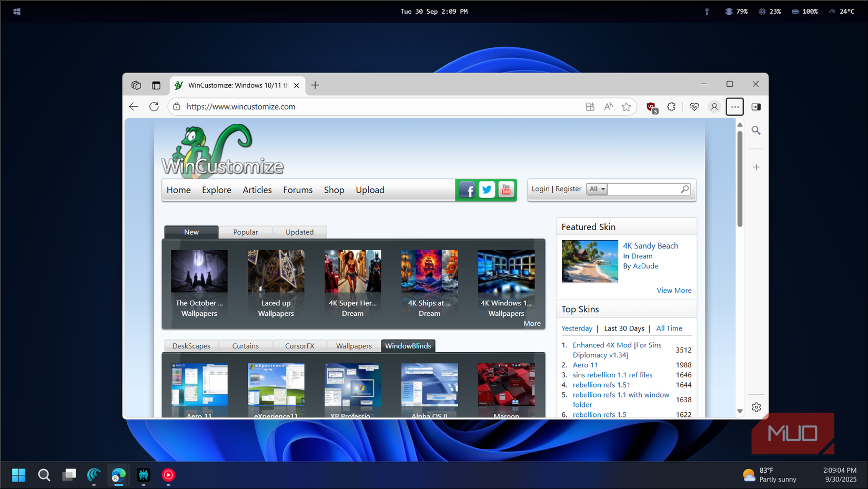Open the Facebook social icon
This screenshot has height=489, width=868.
(467, 189)
